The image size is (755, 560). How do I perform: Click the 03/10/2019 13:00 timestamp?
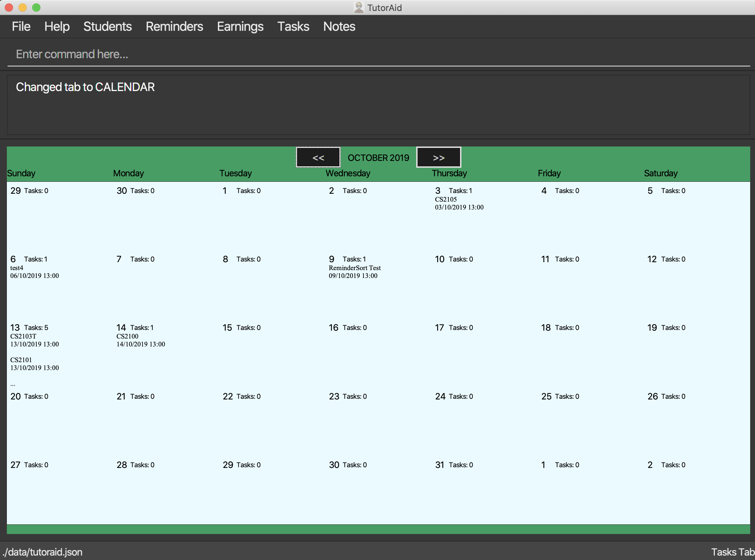pos(459,207)
